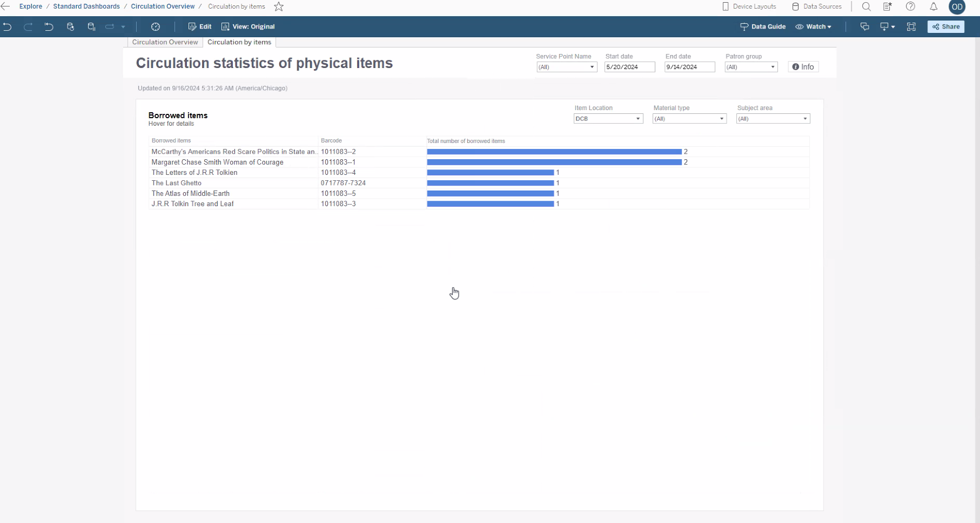
Task: Click the Search magnifier icon
Action: pos(867,6)
